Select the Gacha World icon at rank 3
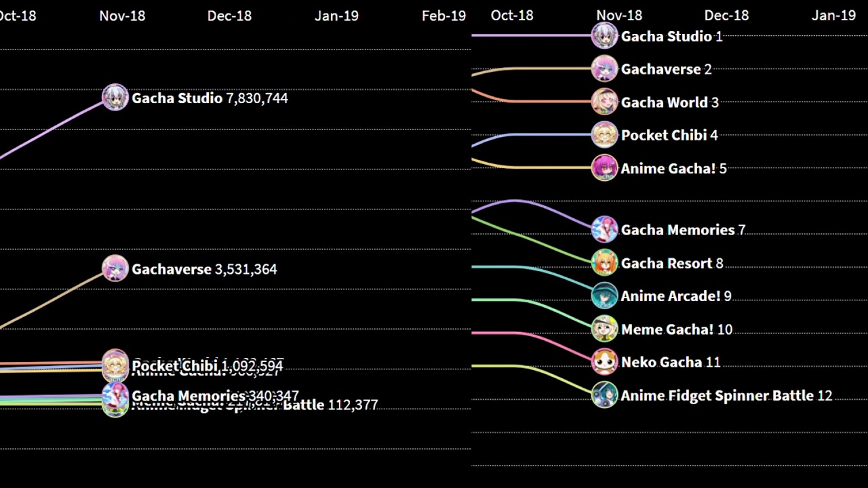This screenshot has width=868, height=488. coord(604,102)
